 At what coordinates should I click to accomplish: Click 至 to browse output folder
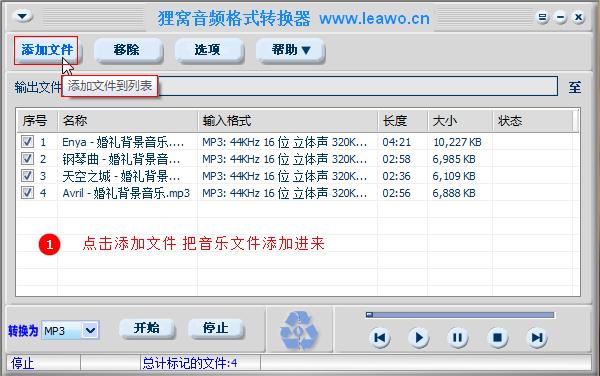pyautogui.click(x=574, y=87)
